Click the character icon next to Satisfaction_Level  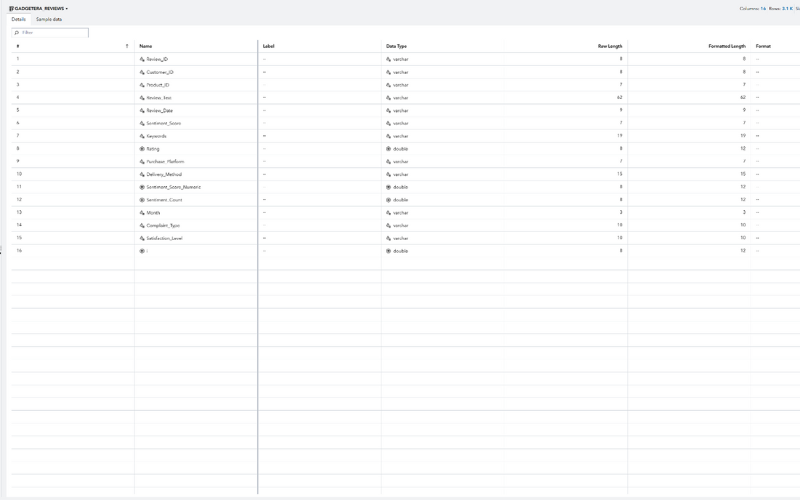tap(142, 238)
